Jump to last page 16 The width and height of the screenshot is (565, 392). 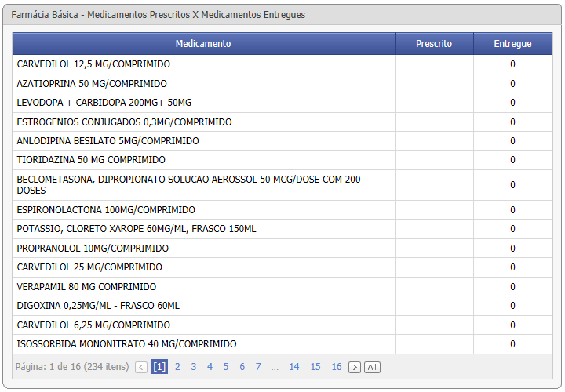337,367
